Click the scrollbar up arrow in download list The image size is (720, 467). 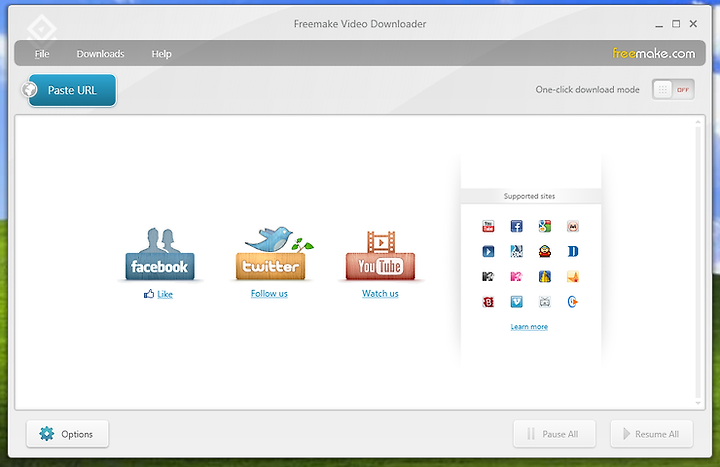pos(698,122)
